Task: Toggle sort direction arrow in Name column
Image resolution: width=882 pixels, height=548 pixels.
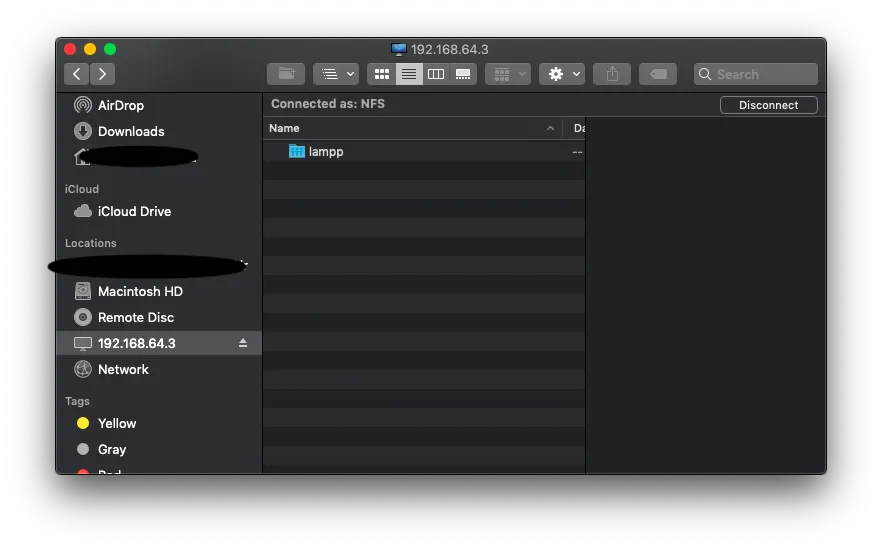Action: (x=550, y=128)
